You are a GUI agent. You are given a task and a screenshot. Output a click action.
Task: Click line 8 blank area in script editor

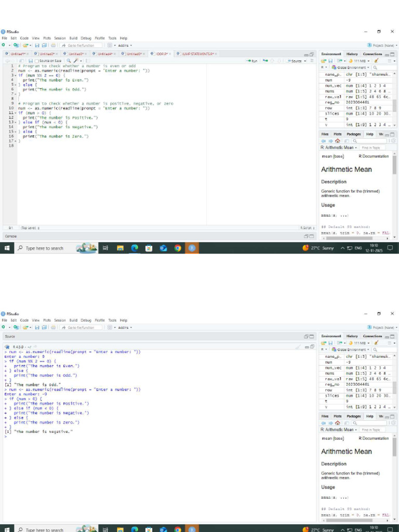(x=112, y=99)
